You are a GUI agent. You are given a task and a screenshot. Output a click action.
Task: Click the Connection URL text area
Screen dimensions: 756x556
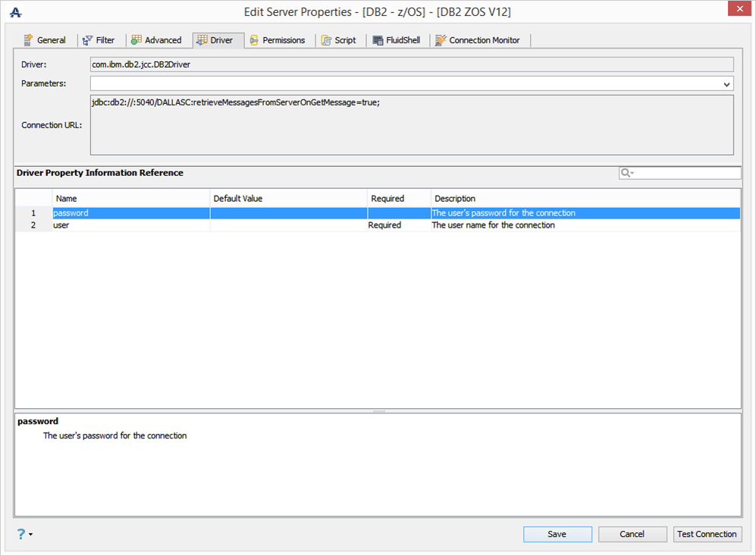412,125
